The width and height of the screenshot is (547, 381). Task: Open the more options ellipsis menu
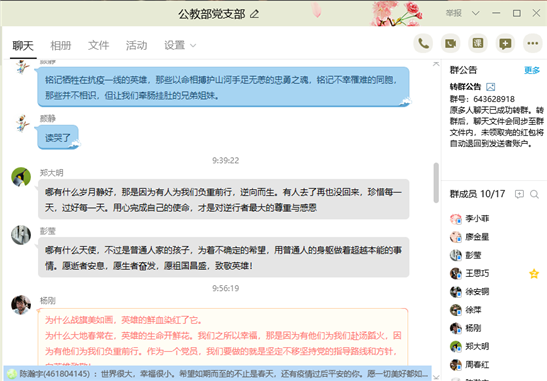(x=533, y=44)
